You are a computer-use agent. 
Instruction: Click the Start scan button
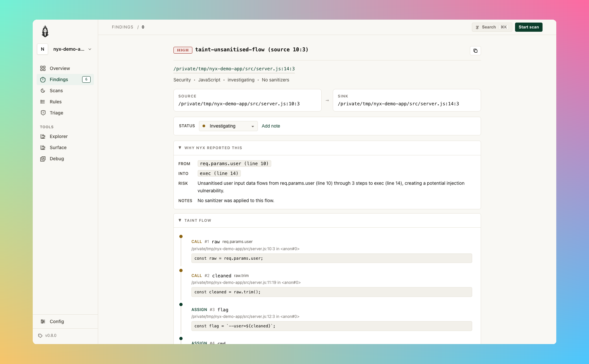point(528,27)
